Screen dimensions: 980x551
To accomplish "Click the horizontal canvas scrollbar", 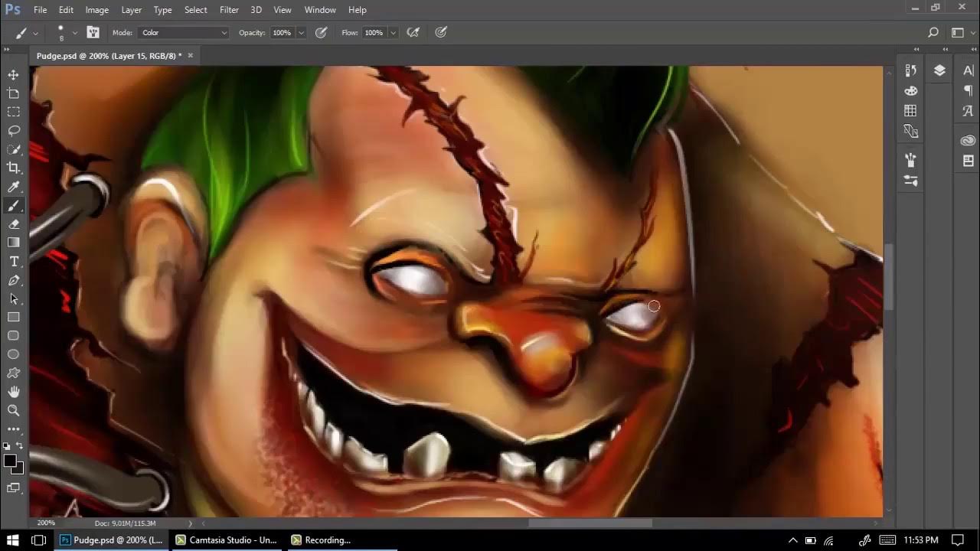I will [x=590, y=523].
